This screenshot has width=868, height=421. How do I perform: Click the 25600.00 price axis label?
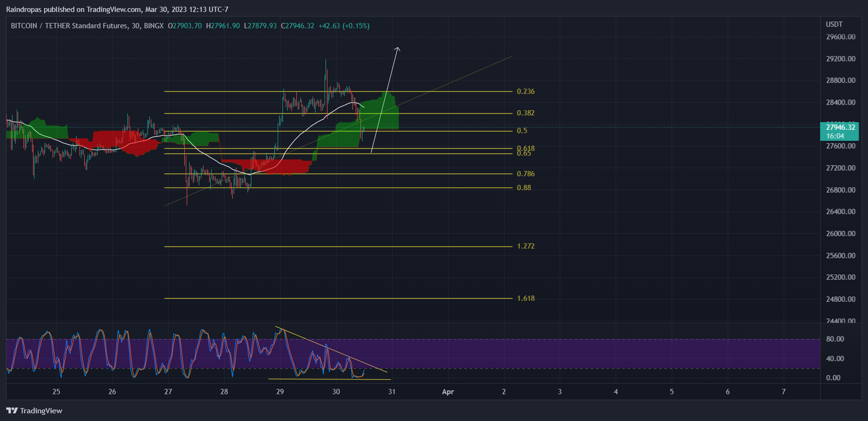point(841,256)
